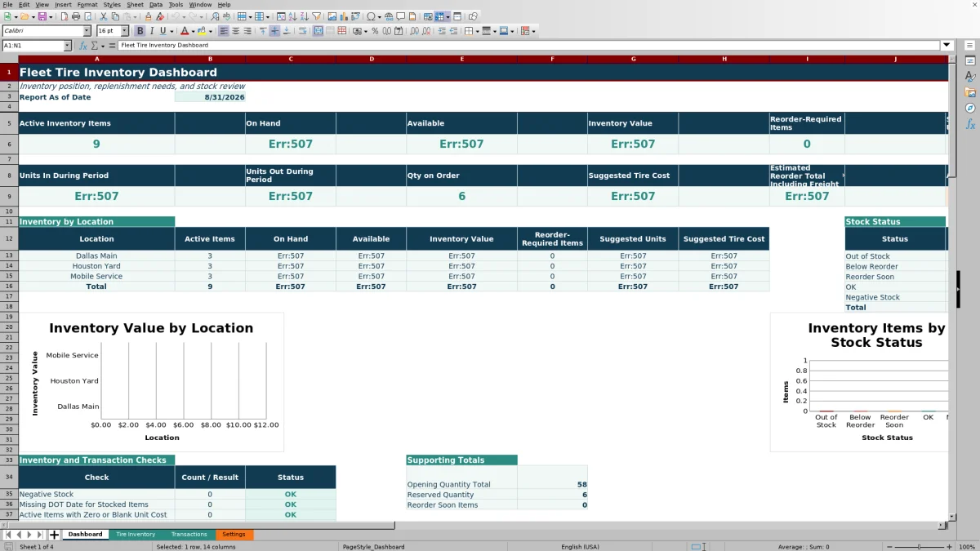The image size is (980, 551).
Task: Open the Background Color dropdown arrow
Action: click(x=210, y=31)
